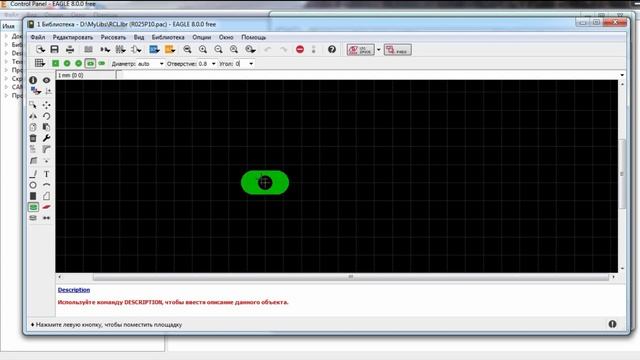Select the Line drawing tool
This screenshot has height=360, width=640.
coord(33,174)
